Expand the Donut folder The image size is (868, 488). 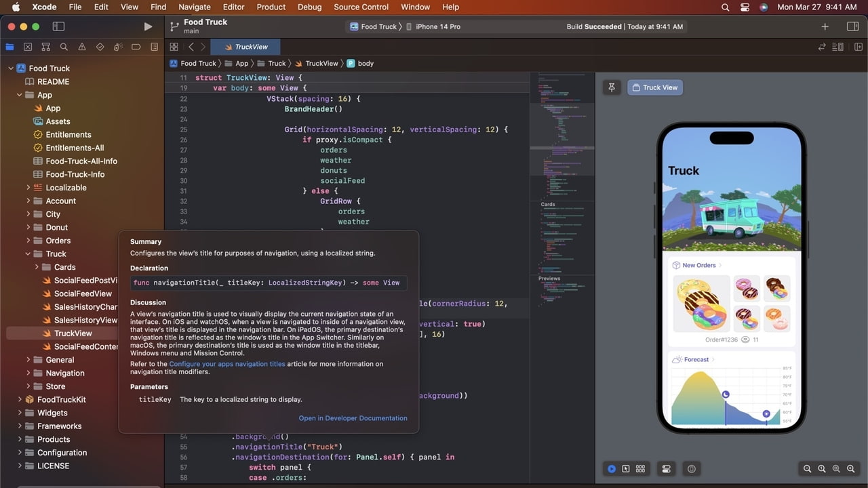(x=28, y=227)
